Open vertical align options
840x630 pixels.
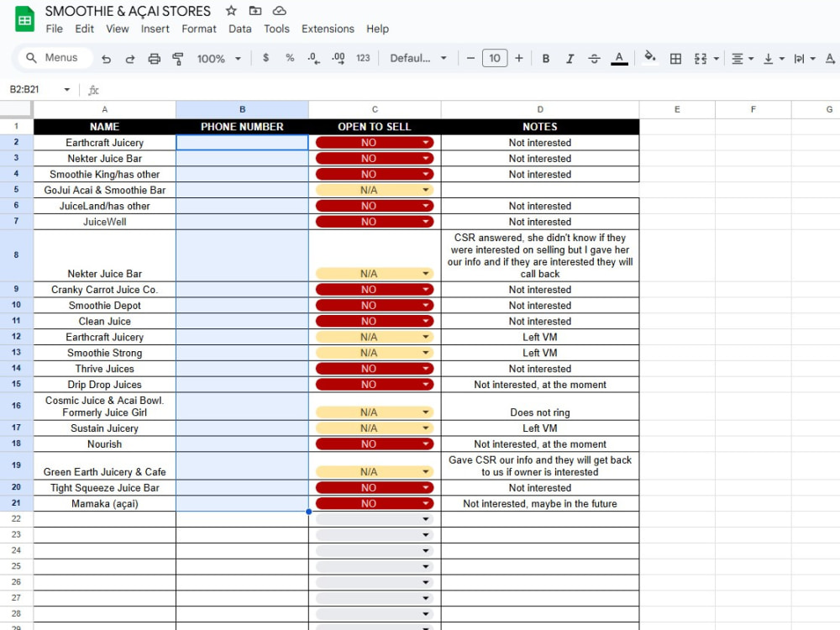774,59
